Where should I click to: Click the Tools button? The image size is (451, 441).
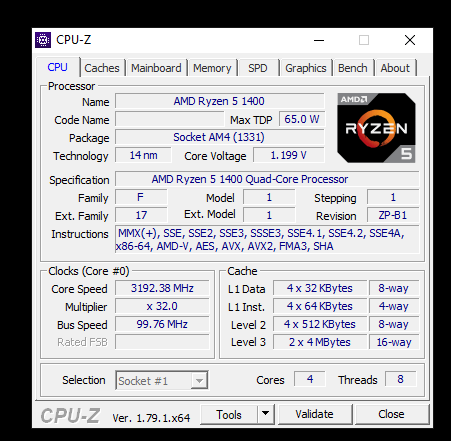coord(229,415)
